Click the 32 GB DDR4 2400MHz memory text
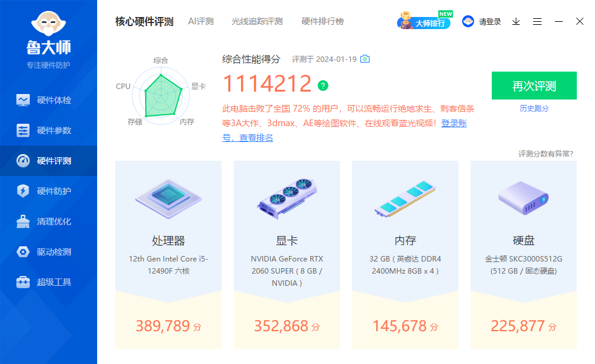 [x=406, y=265]
